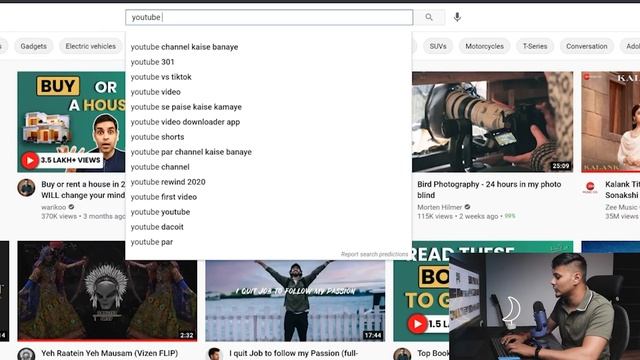Click the search magnifier button
This screenshot has height=360, width=640.
pyautogui.click(x=429, y=17)
